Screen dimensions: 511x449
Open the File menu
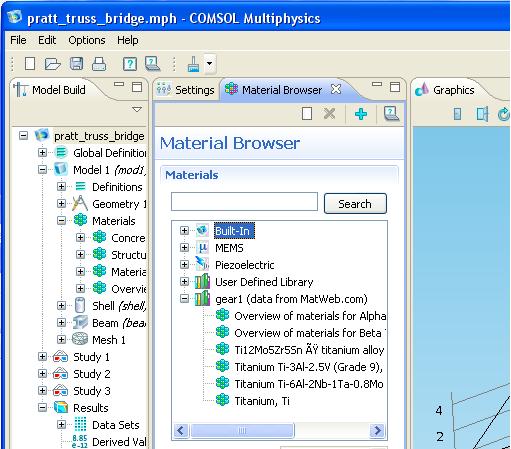pyautogui.click(x=18, y=40)
